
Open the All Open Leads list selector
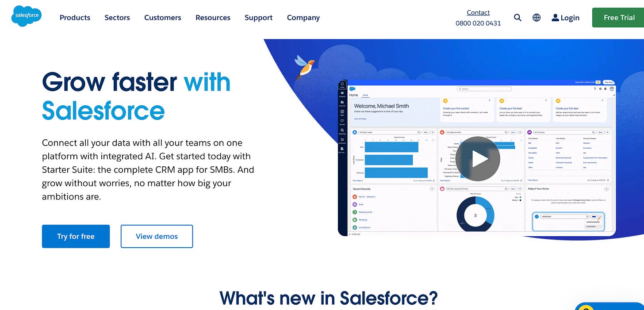pyautogui.click(x=389, y=132)
